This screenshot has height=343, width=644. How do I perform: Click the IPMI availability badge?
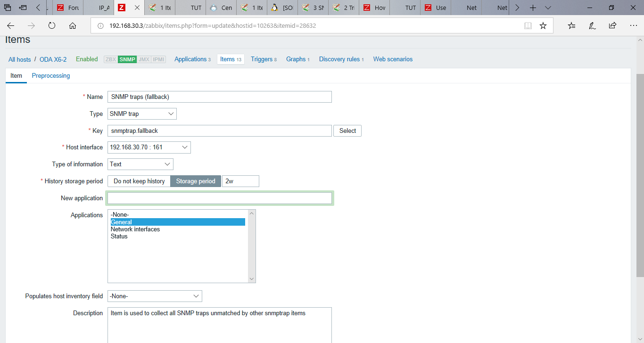coord(159,59)
